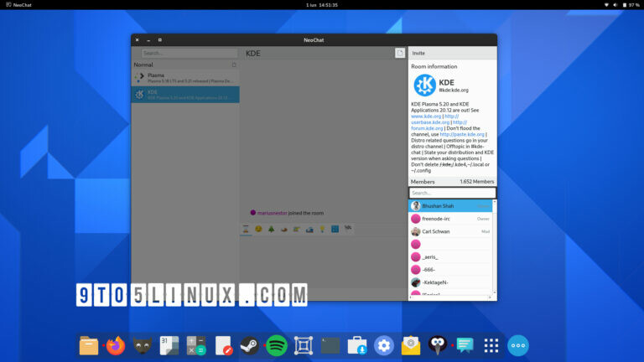Viewport: 644px width, 362px height.
Task: Launch Firefox from the dock
Action: point(116,345)
